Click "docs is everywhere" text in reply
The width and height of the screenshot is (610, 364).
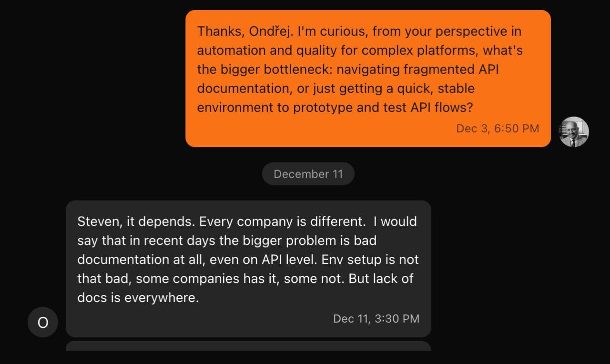pos(138,298)
